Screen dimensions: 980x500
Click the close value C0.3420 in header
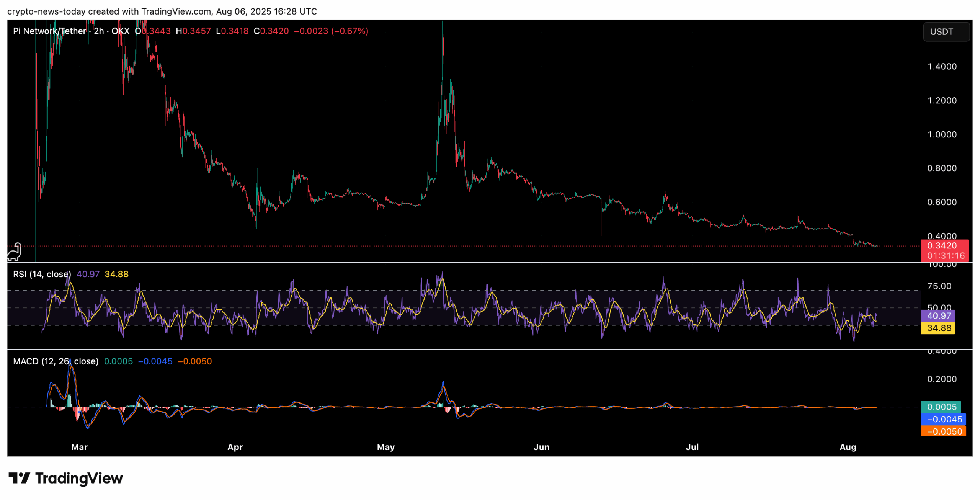[x=271, y=31]
